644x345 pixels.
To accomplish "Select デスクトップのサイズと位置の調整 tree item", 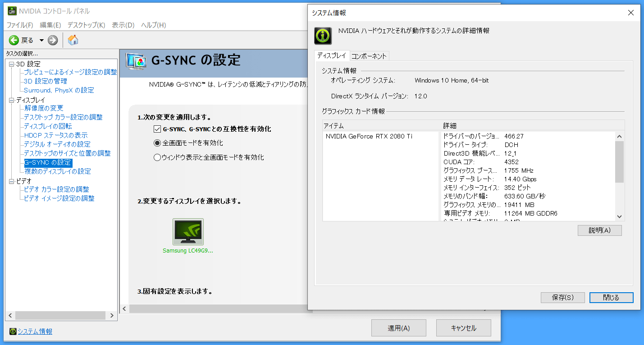I will [x=67, y=153].
